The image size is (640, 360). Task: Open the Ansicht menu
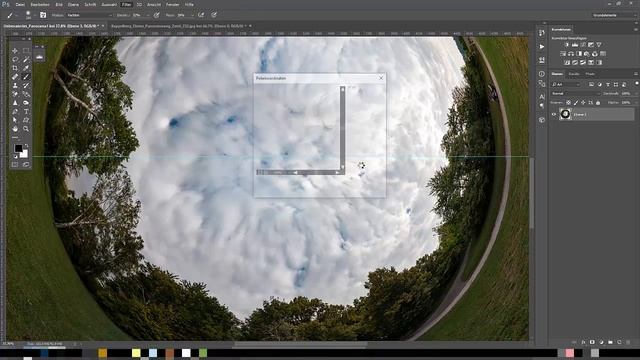154,4
